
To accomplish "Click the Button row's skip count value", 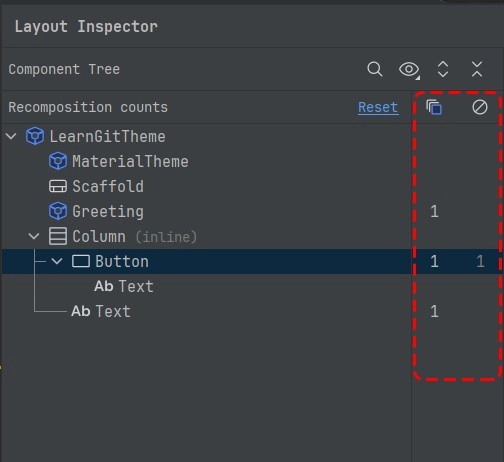I will click(480, 261).
